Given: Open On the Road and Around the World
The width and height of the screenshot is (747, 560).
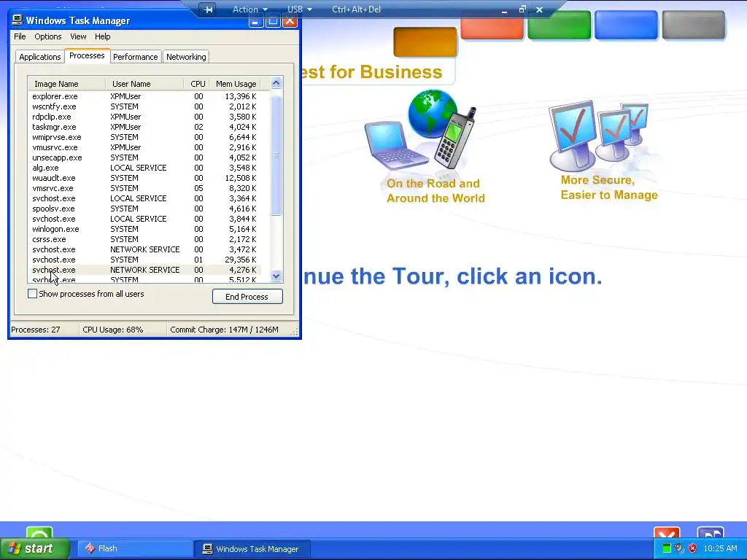Looking at the screenshot, I should (x=436, y=191).
